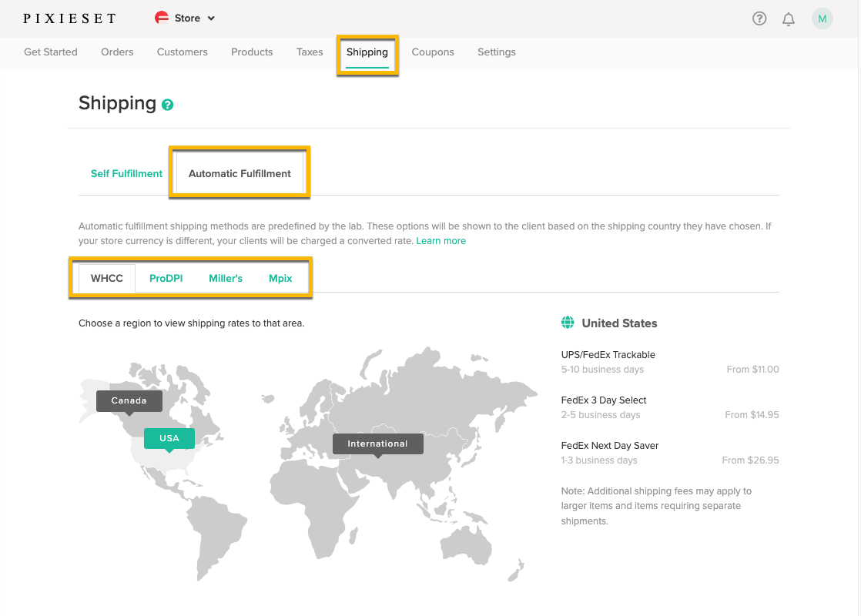Viewport: 861px width, 616px height.
Task: Select the Shipping tab
Action: tap(367, 52)
